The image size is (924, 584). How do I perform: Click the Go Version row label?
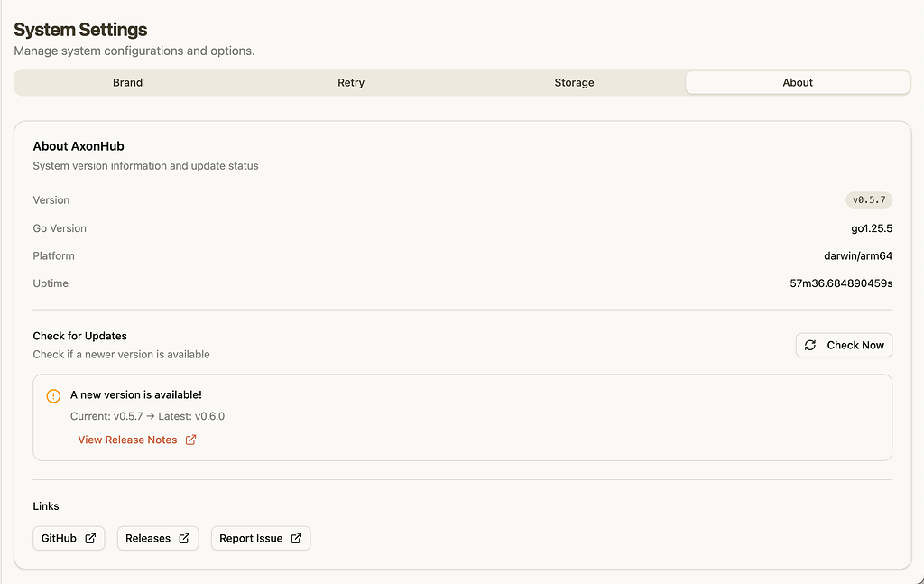(x=60, y=228)
